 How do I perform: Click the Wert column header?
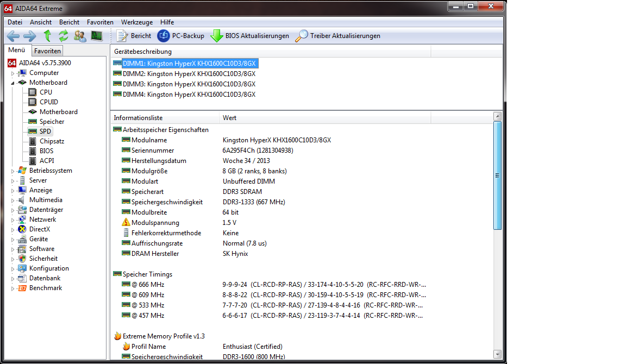(x=325, y=118)
